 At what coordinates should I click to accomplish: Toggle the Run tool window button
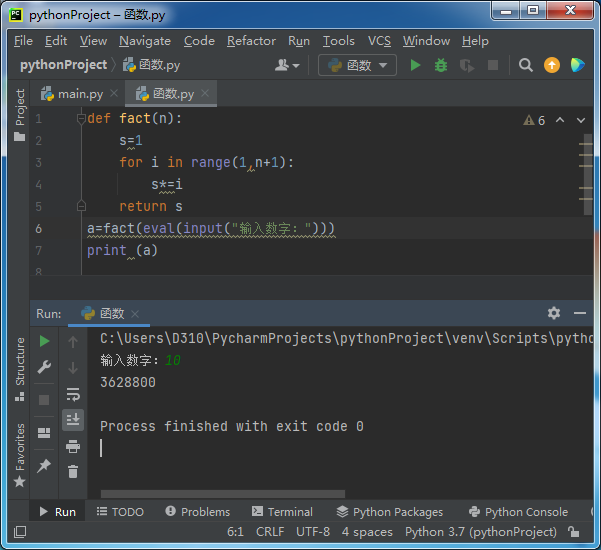[x=57, y=512]
